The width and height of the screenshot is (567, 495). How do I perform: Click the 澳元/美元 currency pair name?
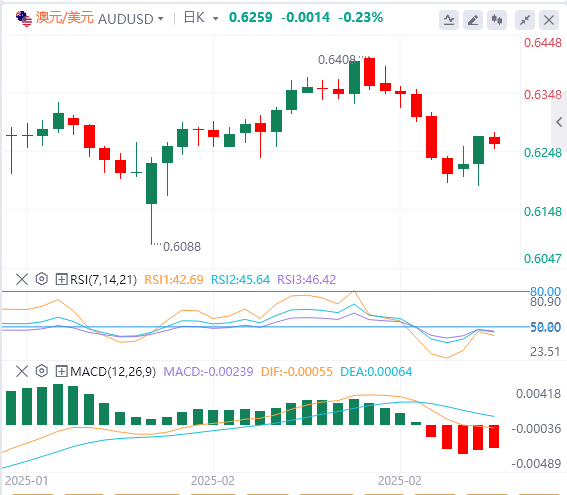click(65, 18)
